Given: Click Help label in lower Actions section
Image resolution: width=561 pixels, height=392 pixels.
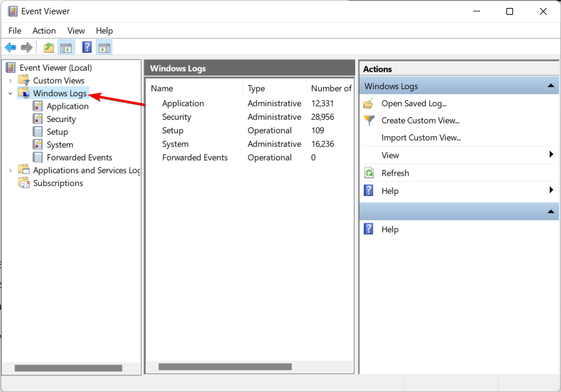Looking at the screenshot, I should click(x=390, y=229).
